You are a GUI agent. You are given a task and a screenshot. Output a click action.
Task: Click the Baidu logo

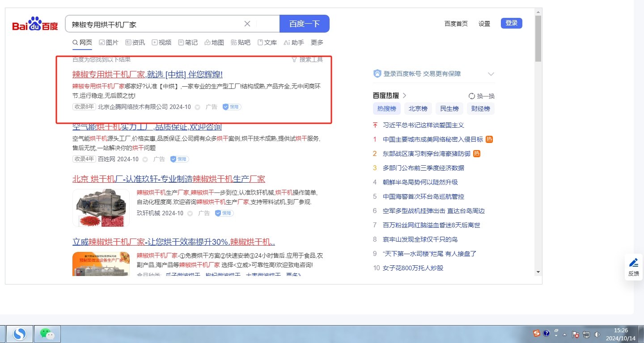(35, 24)
